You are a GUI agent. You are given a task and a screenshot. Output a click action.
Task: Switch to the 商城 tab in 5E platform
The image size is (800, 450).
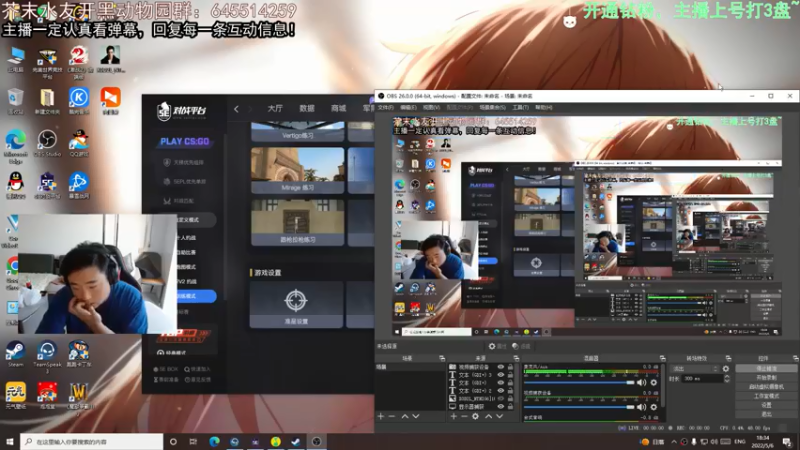coord(338,108)
